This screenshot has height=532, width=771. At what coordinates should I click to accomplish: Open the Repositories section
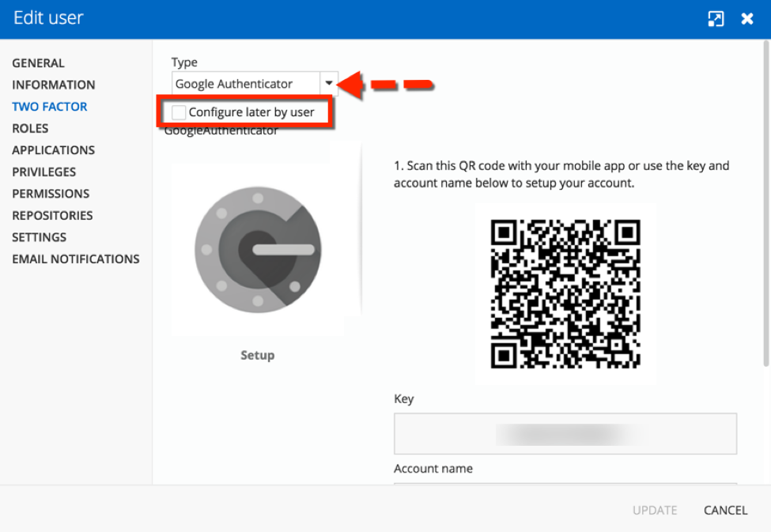(x=52, y=215)
